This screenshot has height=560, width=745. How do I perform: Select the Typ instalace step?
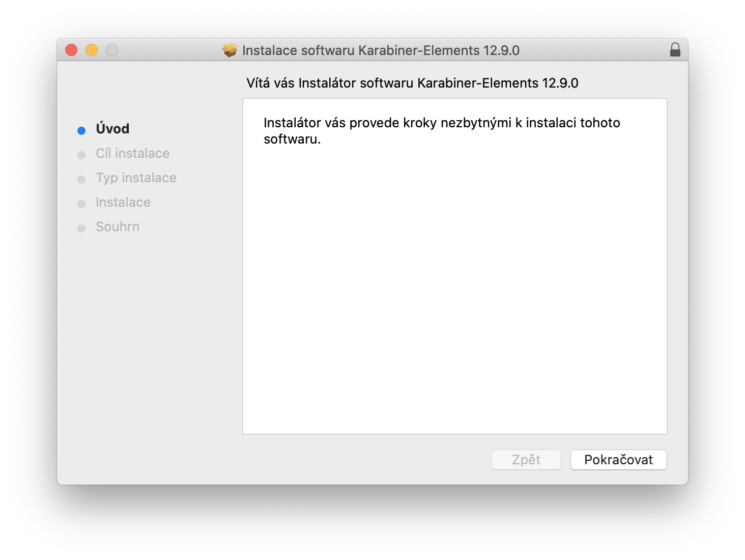click(136, 178)
